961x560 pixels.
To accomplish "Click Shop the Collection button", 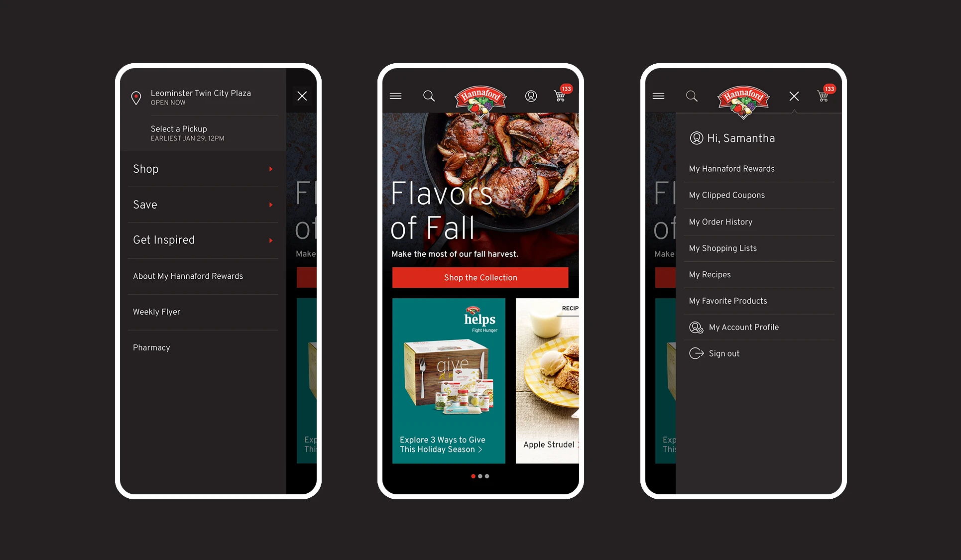I will point(481,277).
